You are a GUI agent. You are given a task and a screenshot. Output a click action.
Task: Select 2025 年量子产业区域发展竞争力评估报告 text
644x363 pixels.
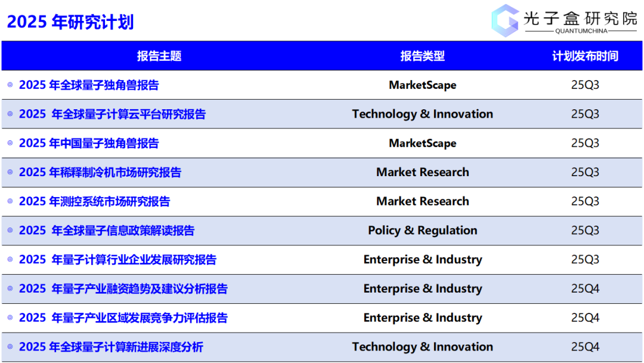123,318
